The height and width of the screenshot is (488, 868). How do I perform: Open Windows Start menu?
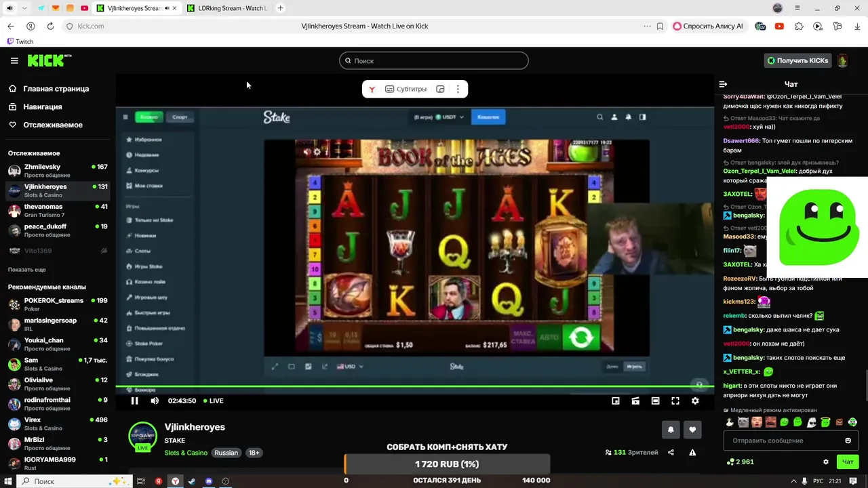click(7, 481)
